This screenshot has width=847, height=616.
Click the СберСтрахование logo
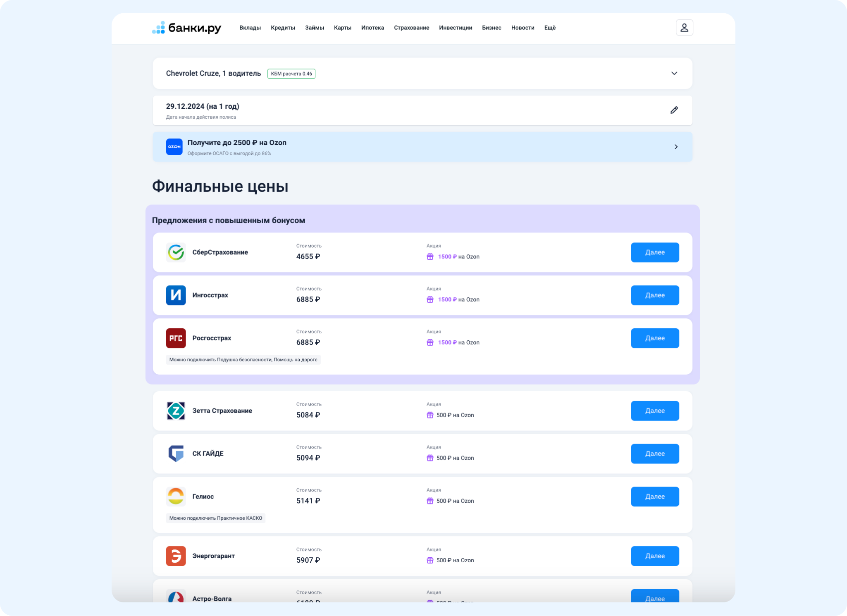[x=176, y=252]
